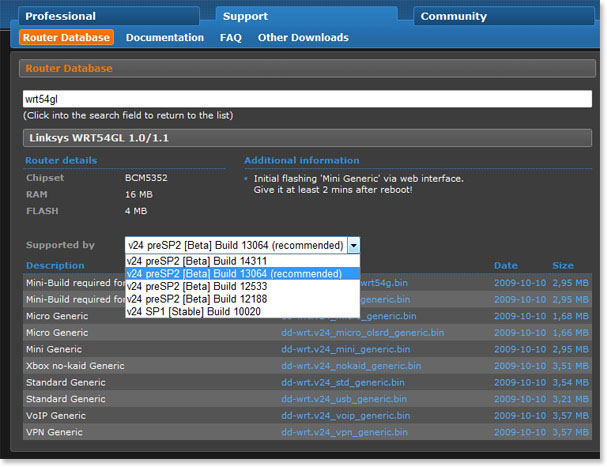Viewport: 607px width, 467px height.
Task: Download dd-wrt.v24_mini_generic.bin file
Action: tap(345, 349)
